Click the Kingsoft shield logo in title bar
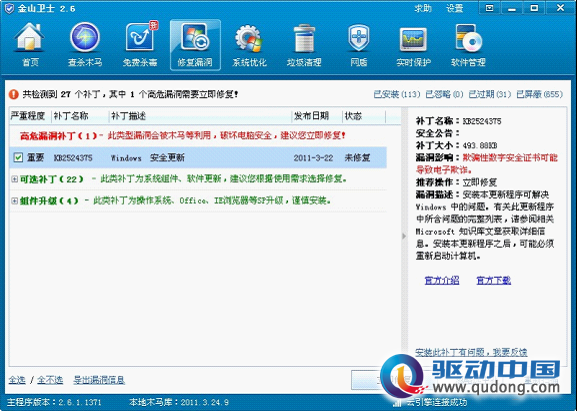Screen dimensions: 577x411 pyautogui.click(x=9, y=8)
